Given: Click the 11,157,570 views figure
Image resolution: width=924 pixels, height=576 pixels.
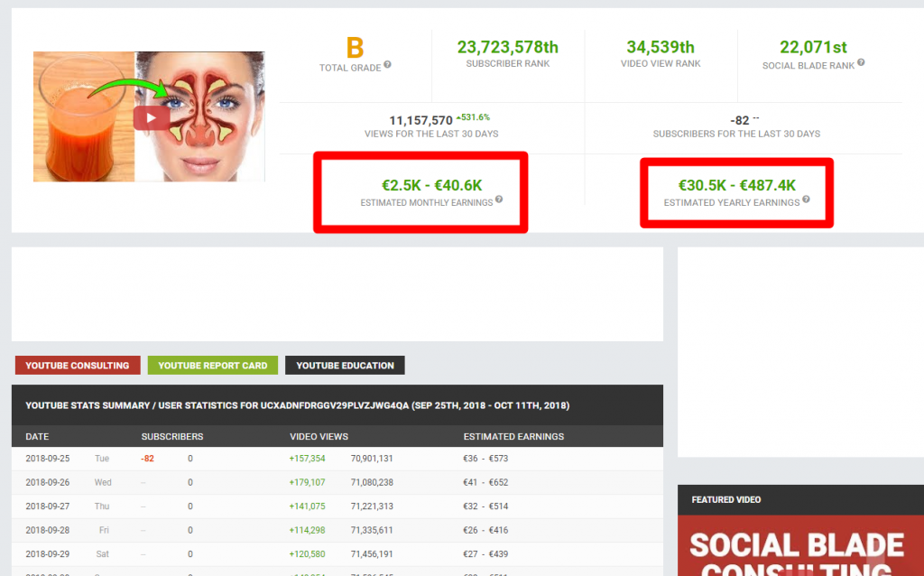Looking at the screenshot, I should coord(420,120).
